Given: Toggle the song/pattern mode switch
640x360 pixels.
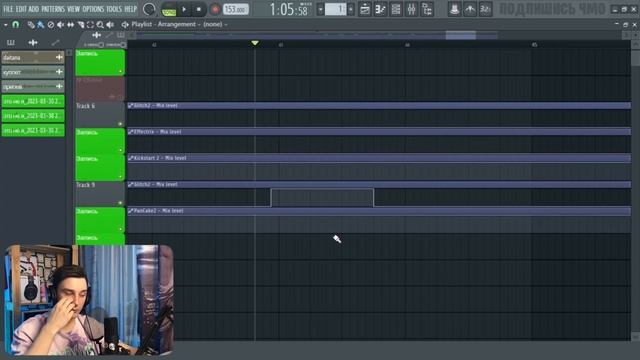Looking at the screenshot, I should 169,9.
